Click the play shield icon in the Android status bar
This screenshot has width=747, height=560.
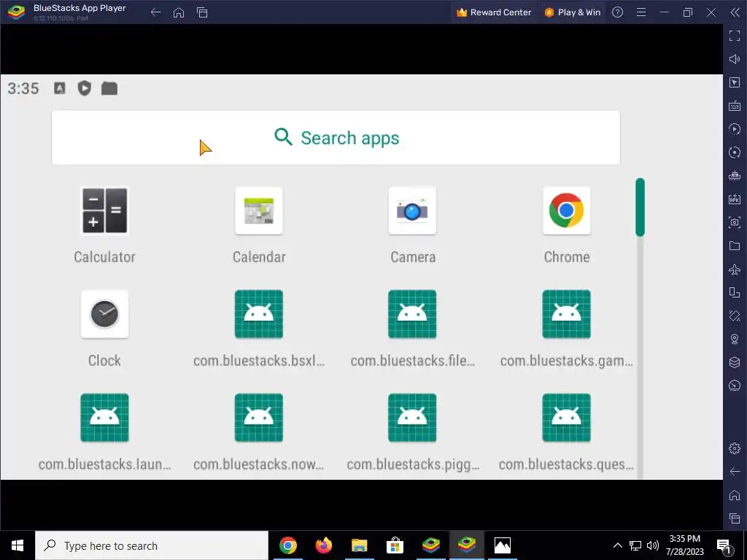(x=85, y=88)
